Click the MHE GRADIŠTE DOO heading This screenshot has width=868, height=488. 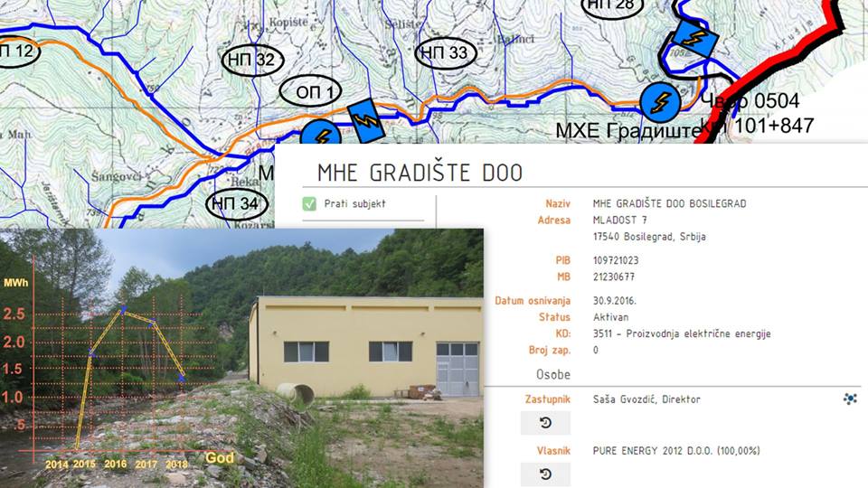(420, 173)
